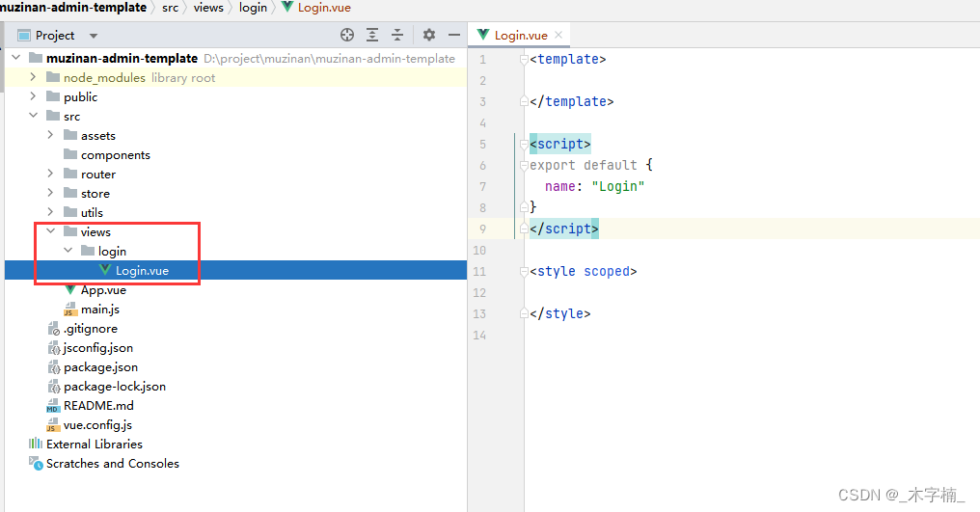
Task: Select main.js file in tree
Action: [x=100, y=309]
